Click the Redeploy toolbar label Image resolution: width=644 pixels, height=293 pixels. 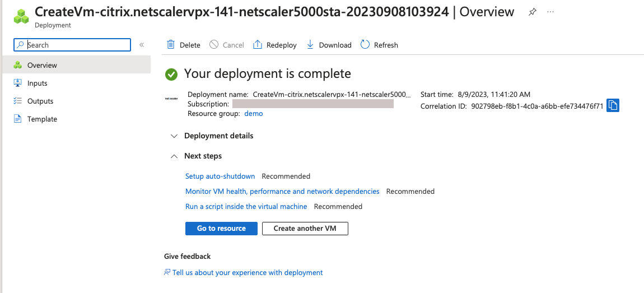281,45
